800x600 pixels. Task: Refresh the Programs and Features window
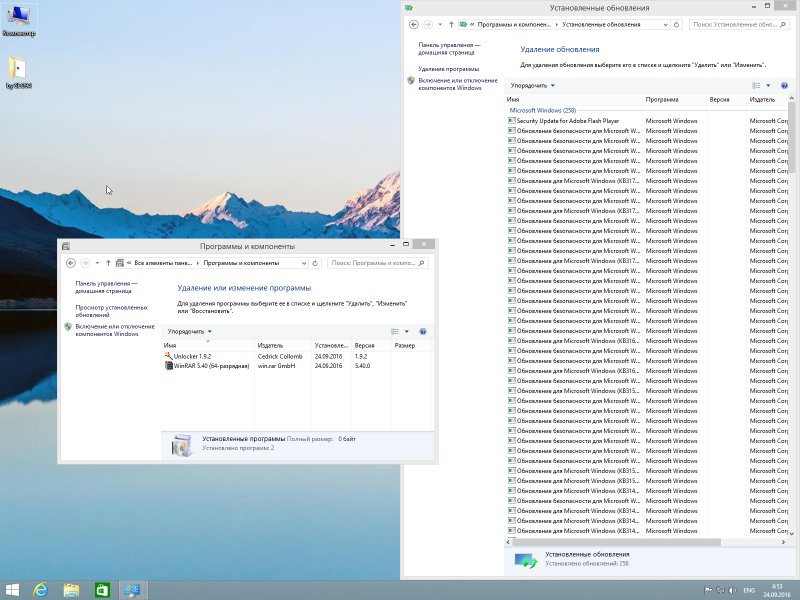[315, 263]
